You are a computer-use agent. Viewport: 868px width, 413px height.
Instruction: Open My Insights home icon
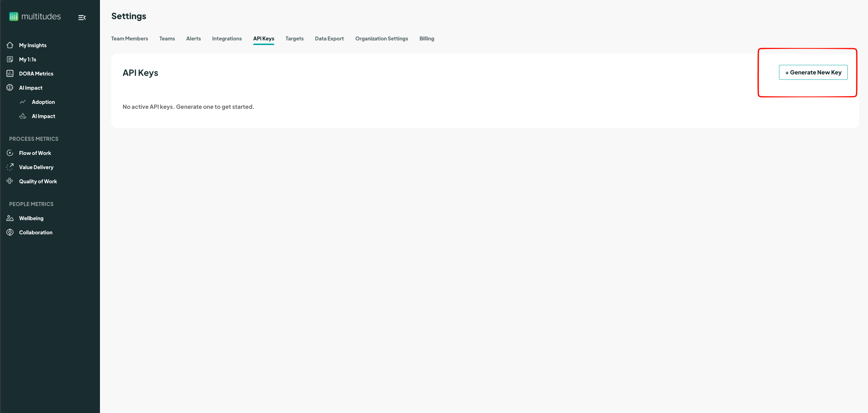coord(10,45)
